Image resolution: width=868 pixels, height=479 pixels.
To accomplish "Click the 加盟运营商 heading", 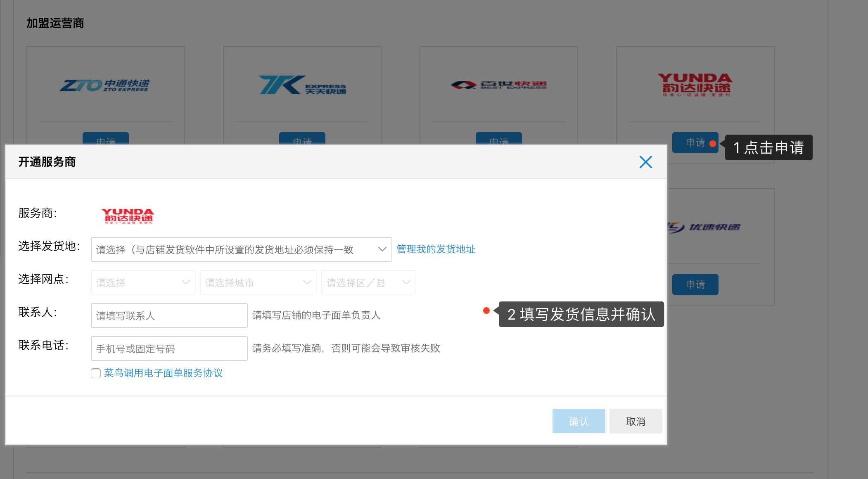I will pos(55,23).
